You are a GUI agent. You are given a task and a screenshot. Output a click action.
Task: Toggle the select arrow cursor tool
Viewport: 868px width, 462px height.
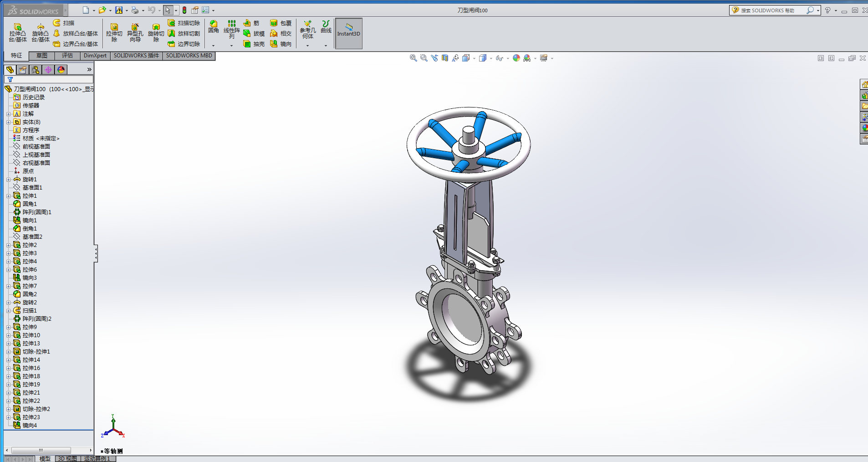click(x=168, y=10)
